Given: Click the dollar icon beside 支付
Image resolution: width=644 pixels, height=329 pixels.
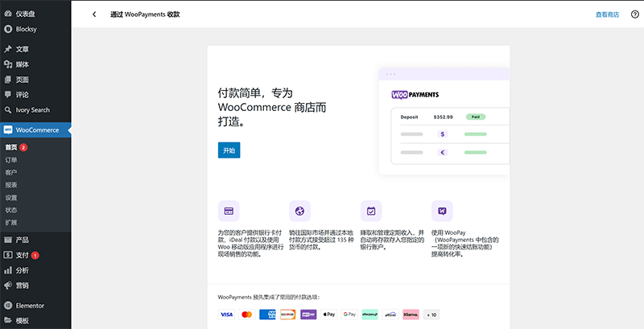Looking at the screenshot, I should tap(8, 255).
